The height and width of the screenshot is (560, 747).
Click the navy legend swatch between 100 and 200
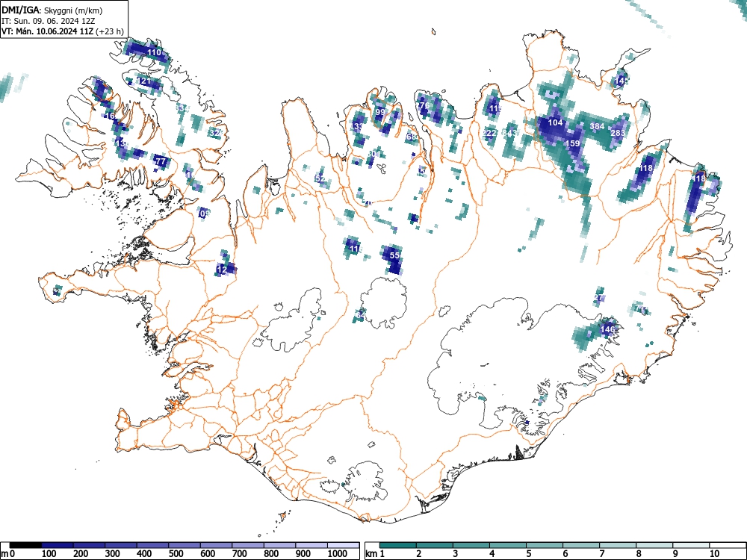point(58,545)
